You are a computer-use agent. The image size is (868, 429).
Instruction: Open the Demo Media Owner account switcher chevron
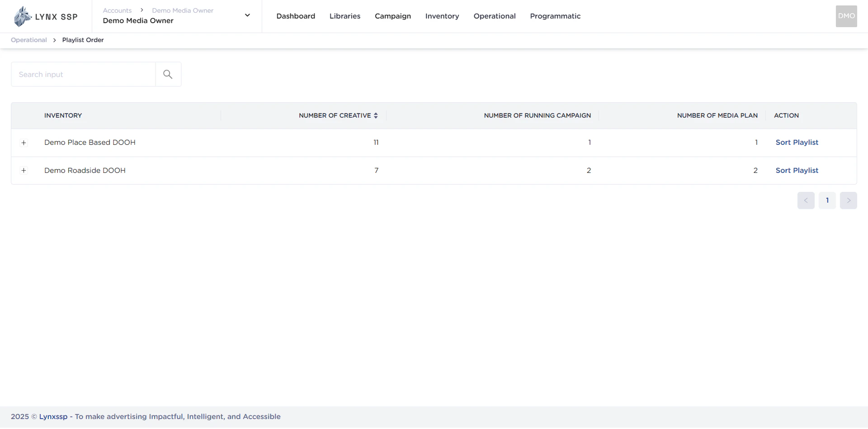point(247,15)
